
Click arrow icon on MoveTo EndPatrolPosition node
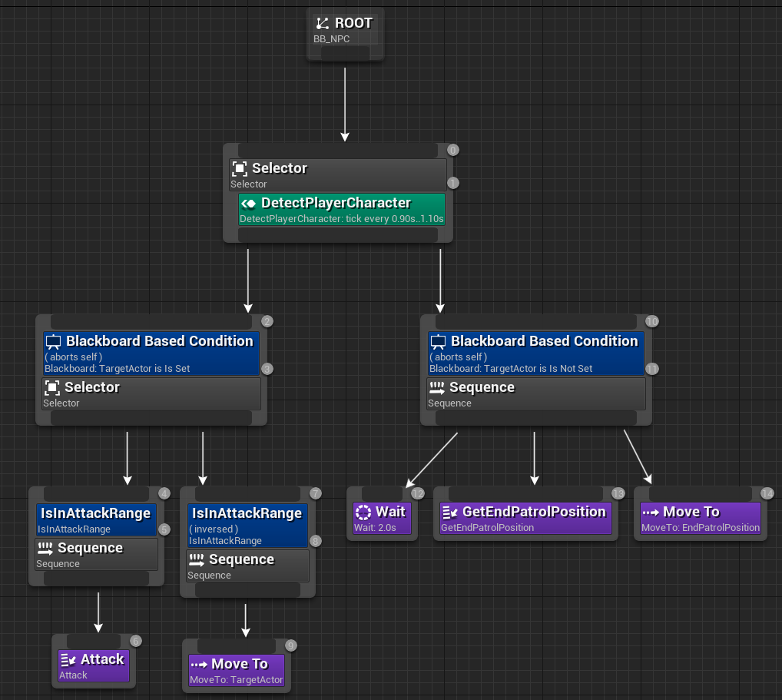(651, 513)
